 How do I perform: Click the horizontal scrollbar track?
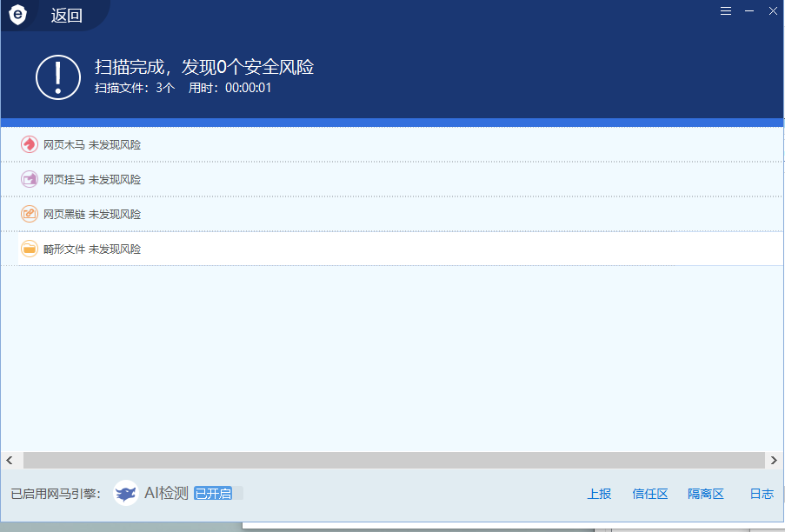point(394,461)
